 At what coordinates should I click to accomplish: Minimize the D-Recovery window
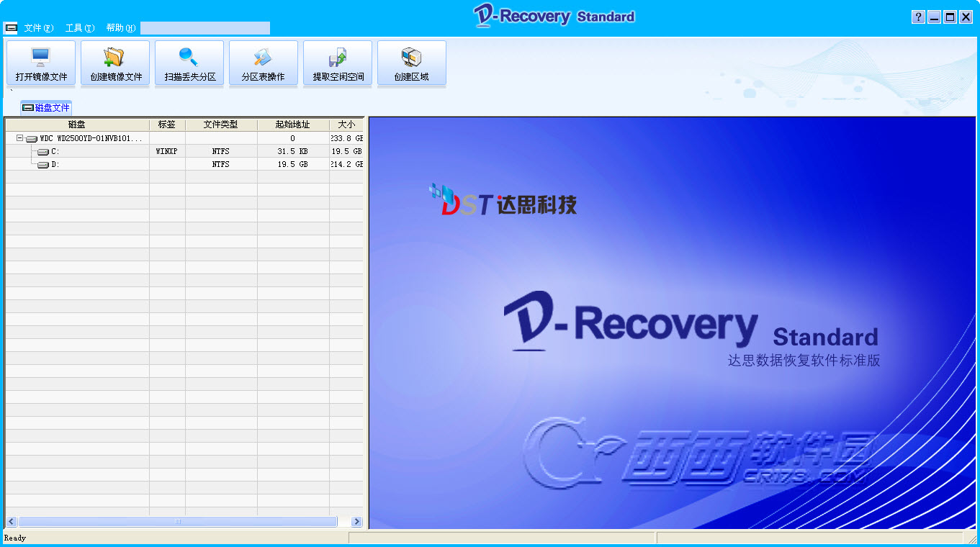point(934,17)
